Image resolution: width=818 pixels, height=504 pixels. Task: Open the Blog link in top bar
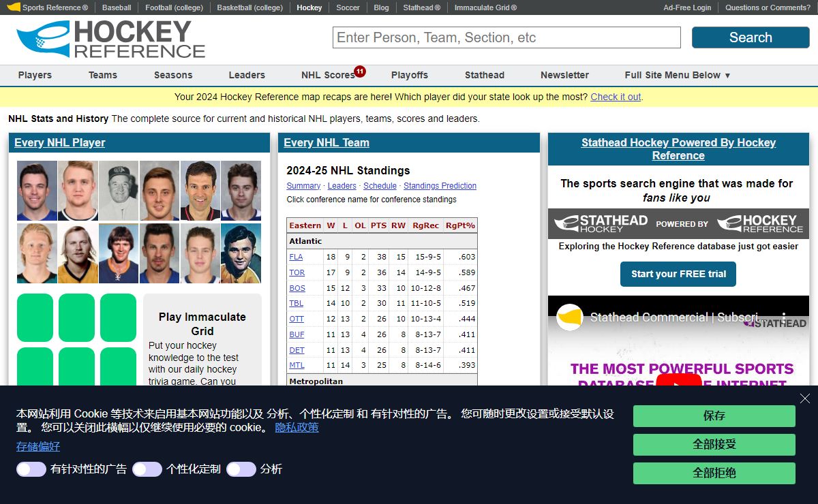[x=382, y=7]
